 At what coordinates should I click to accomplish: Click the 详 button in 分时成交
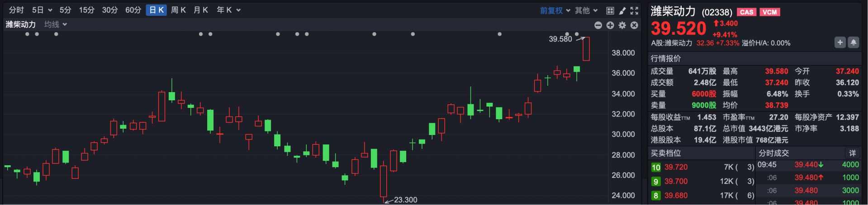point(852,153)
